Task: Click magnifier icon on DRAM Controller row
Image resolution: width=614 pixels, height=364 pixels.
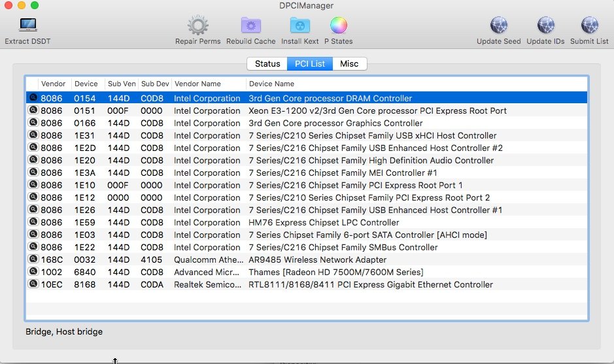Action: coord(33,97)
